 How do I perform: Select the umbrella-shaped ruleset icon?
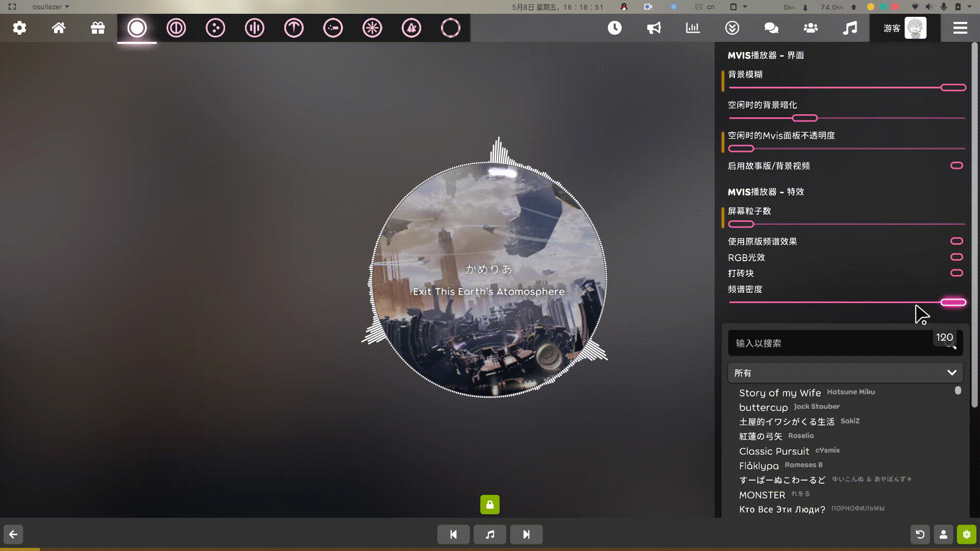tap(294, 28)
